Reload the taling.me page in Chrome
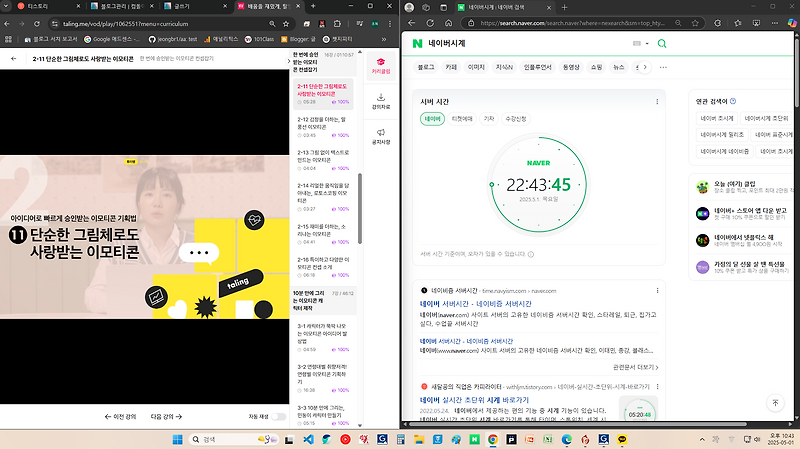 [37, 23]
